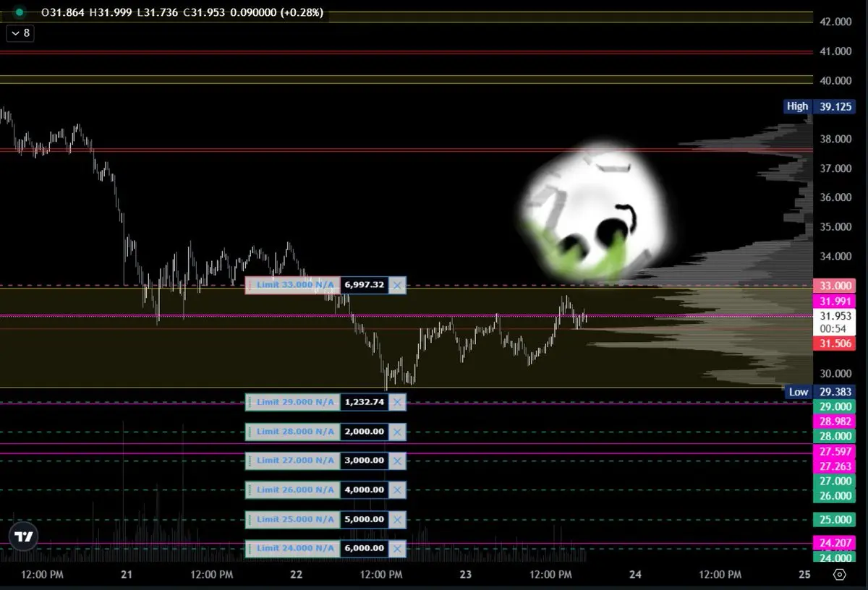Click the green 26.000 price axis label
Image resolution: width=868 pixels, height=590 pixels.
tap(835, 495)
